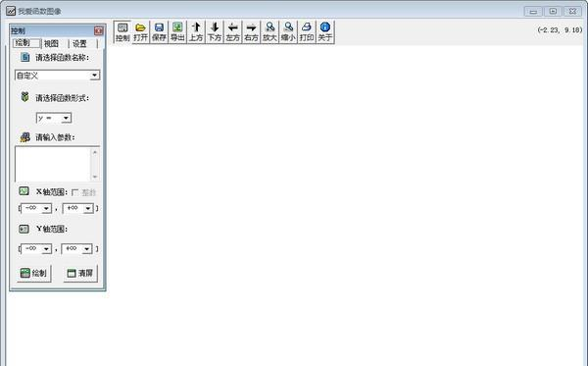Print the graph with 打印 icon
The height and width of the screenshot is (366, 588).
pyautogui.click(x=307, y=31)
